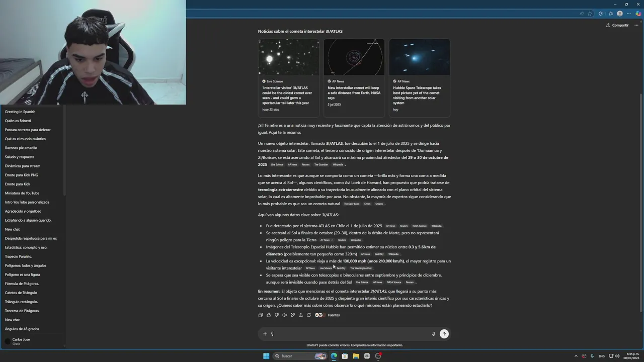Image resolution: width=644 pixels, height=362 pixels.
Task: Open 'Quién es Brinetti' chat
Action: [18, 121]
